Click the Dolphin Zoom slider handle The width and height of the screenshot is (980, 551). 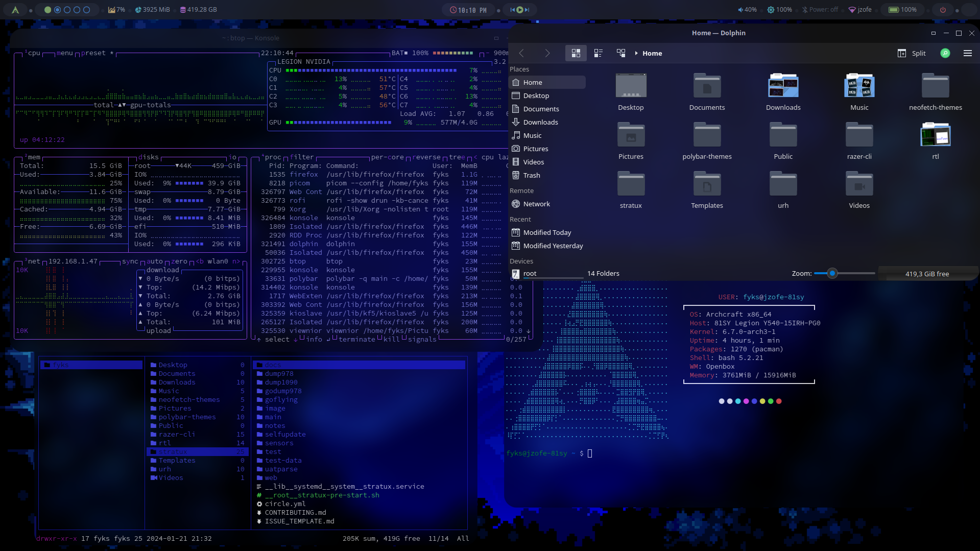point(832,273)
